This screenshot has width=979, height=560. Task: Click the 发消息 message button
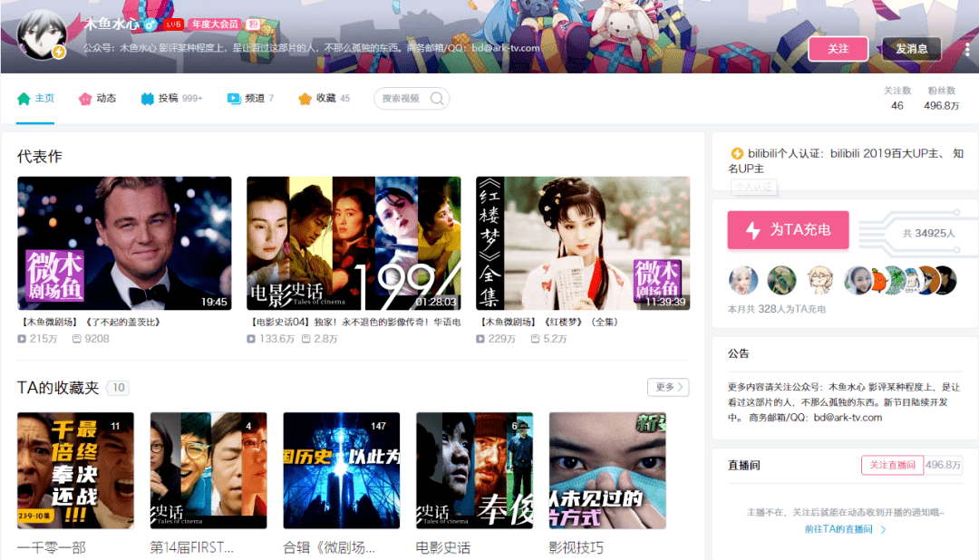[911, 49]
